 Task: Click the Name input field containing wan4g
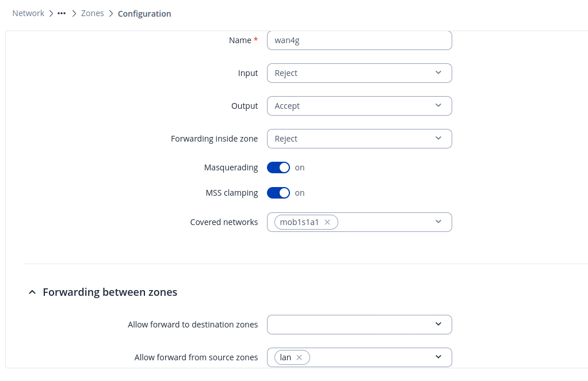tap(359, 40)
